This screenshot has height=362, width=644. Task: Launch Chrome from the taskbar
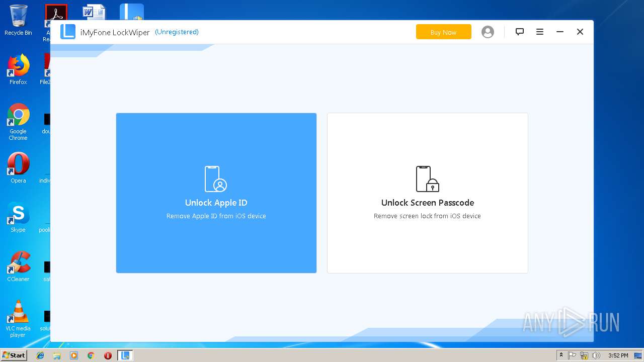[91, 355]
